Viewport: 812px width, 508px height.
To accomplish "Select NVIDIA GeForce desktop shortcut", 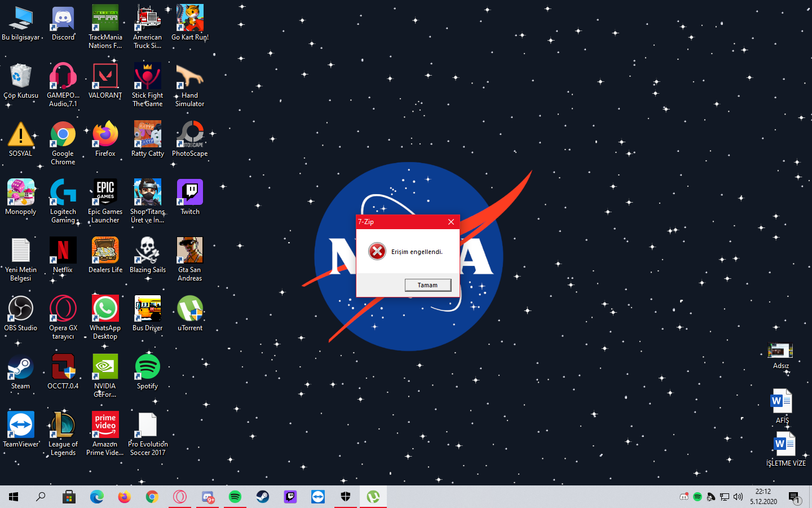I will pyautogui.click(x=105, y=376).
